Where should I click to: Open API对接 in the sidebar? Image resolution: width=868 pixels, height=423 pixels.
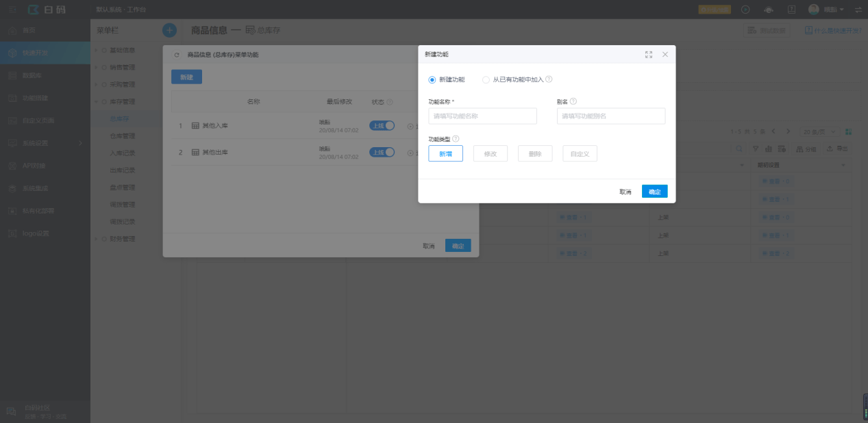45,165
